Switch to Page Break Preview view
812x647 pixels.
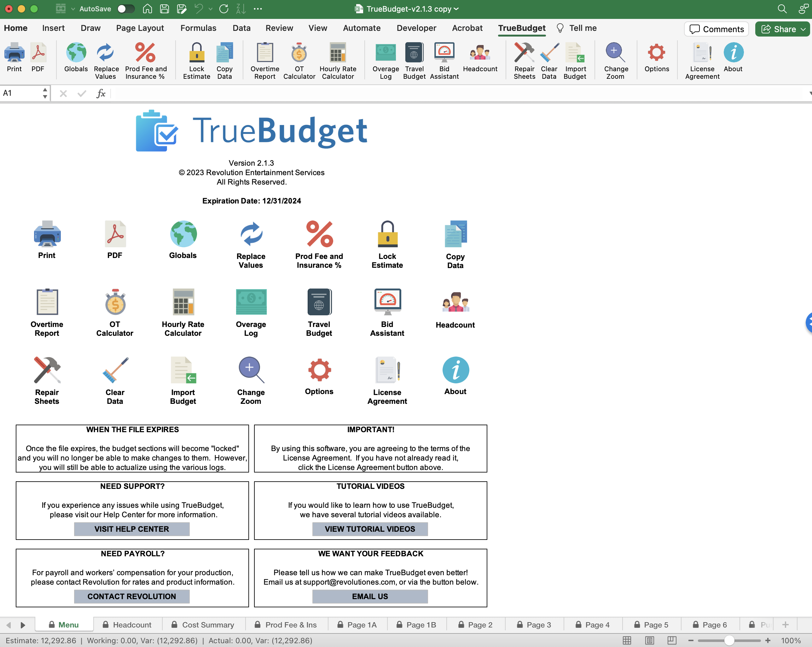click(x=671, y=640)
